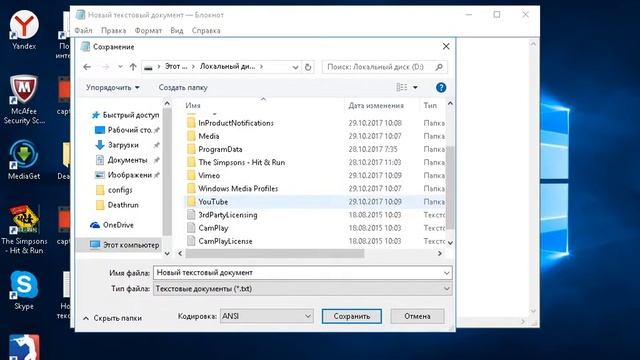Image resolution: width=640 pixels, height=360 pixels.
Task: Open the Правка menu in Notepad
Action: [113, 31]
